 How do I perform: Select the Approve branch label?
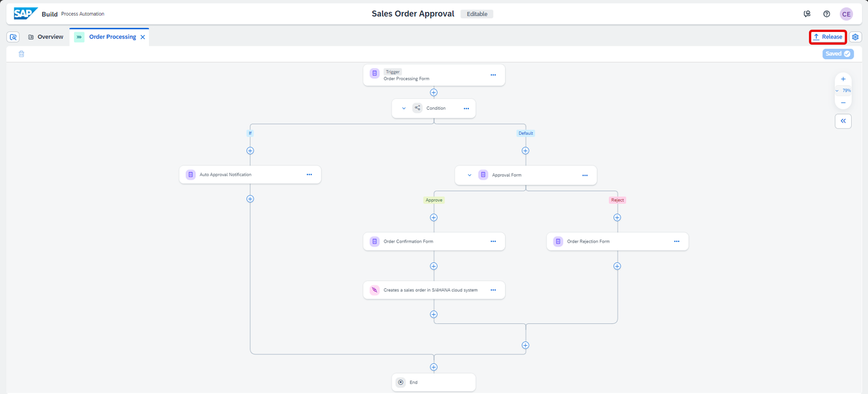click(x=433, y=200)
